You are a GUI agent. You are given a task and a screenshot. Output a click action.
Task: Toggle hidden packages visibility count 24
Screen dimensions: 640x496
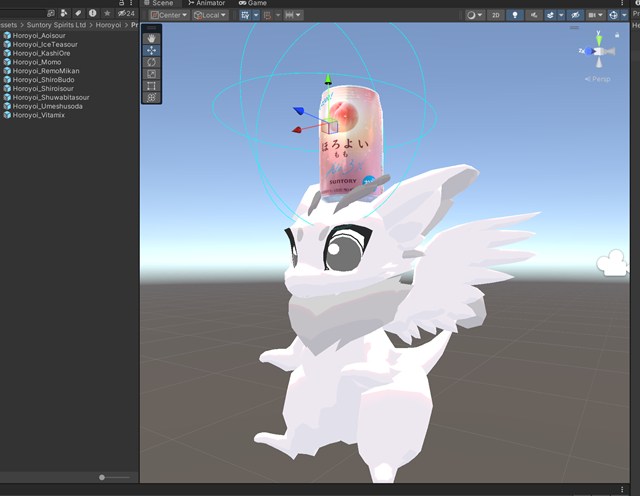126,13
